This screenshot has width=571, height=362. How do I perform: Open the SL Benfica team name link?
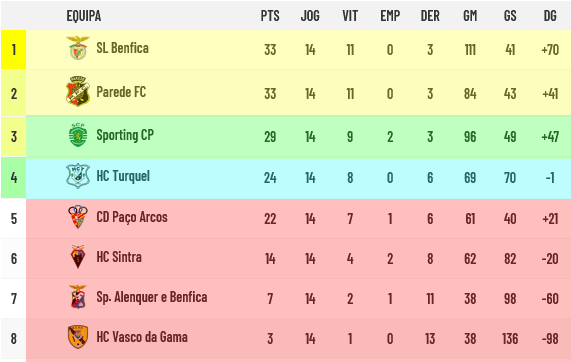[x=122, y=48]
